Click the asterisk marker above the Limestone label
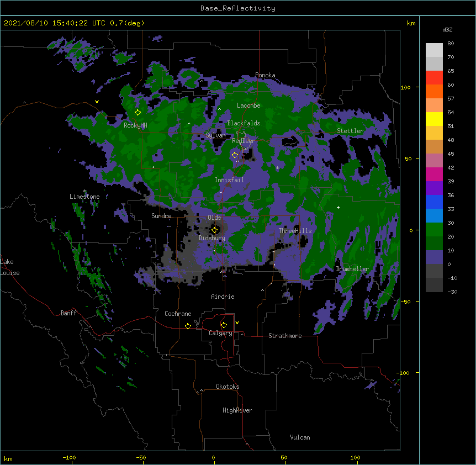The height and width of the screenshot is (465, 476). pos(85,191)
